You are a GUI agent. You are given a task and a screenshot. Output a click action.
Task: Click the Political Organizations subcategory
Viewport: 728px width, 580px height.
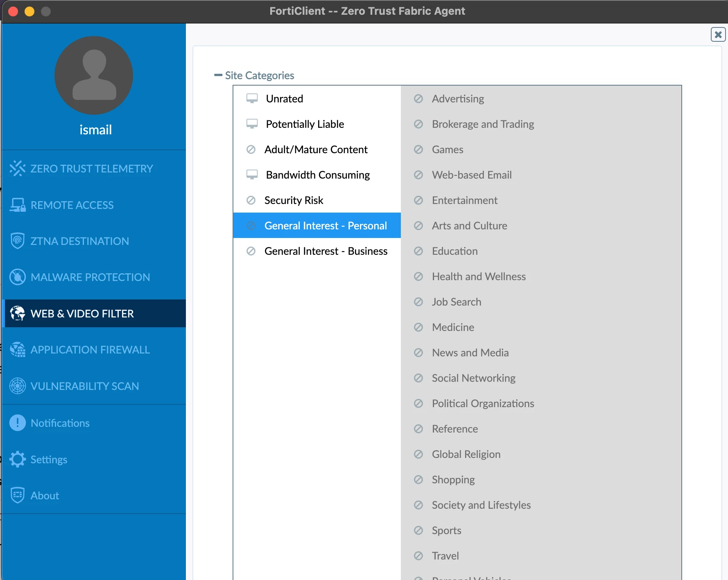(x=483, y=403)
